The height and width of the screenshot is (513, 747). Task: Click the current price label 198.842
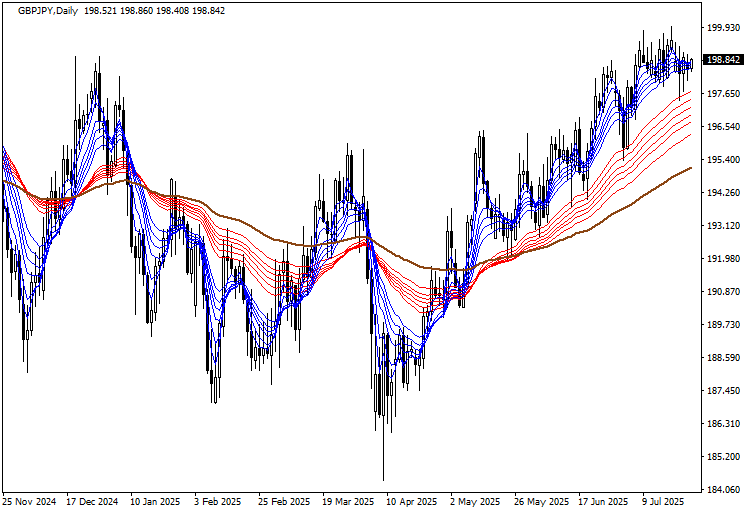[x=723, y=60]
